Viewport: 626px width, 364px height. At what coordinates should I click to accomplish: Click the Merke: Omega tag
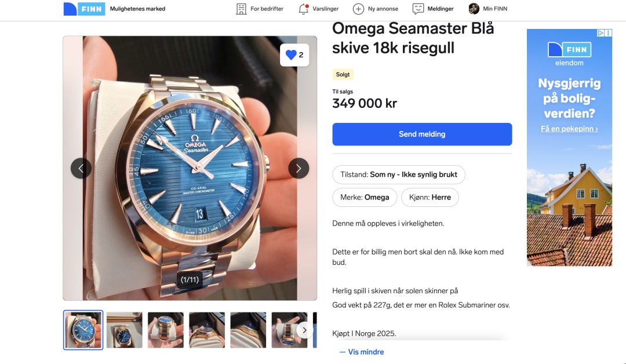(365, 197)
